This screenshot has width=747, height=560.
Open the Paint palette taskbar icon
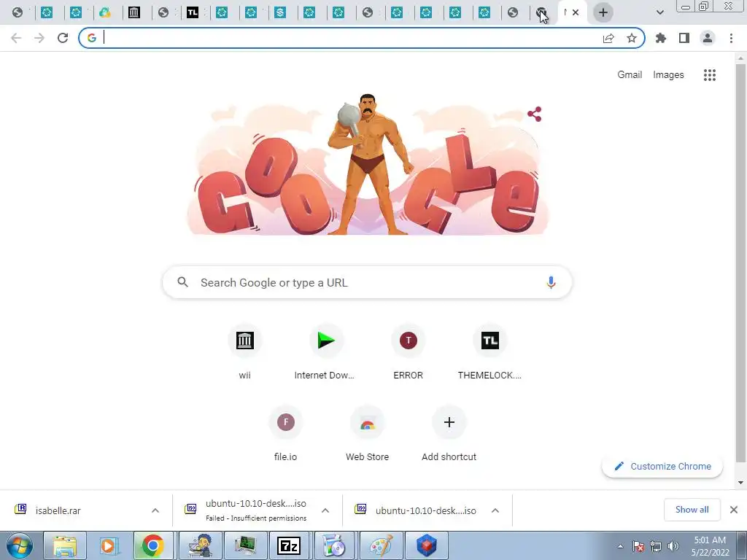tap(381, 545)
